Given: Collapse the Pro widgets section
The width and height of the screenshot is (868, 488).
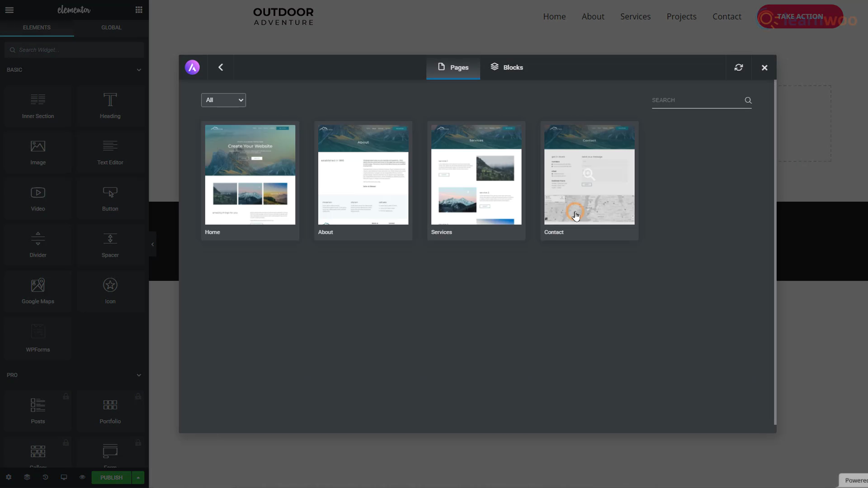Looking at the screenshot, I should click(x=139, y=375).
